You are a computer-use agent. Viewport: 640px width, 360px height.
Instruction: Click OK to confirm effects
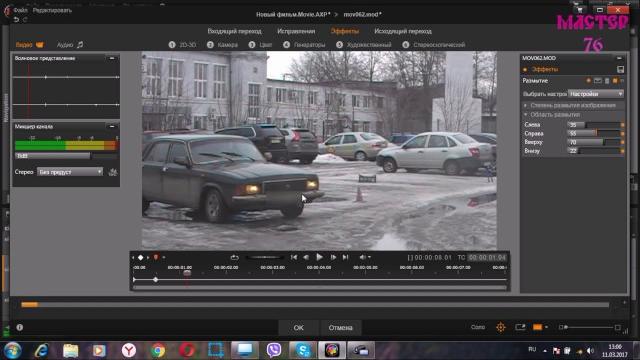(298, 328)
